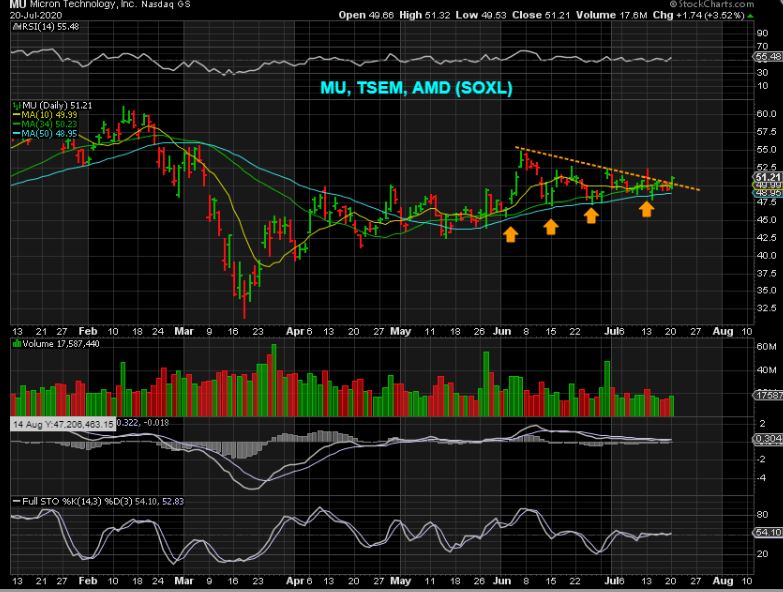Click the RSI(14) 55.48 indicator legend

(49, 26)
